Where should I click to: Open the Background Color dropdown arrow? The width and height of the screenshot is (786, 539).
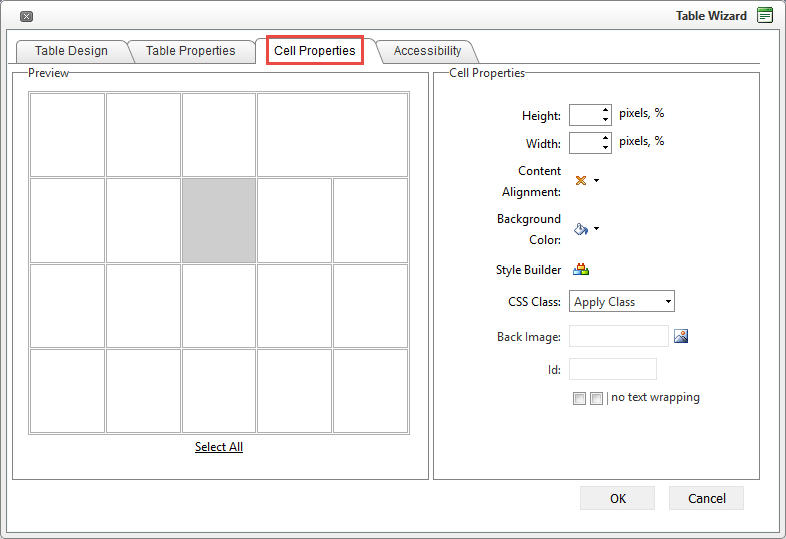point(596,228)
